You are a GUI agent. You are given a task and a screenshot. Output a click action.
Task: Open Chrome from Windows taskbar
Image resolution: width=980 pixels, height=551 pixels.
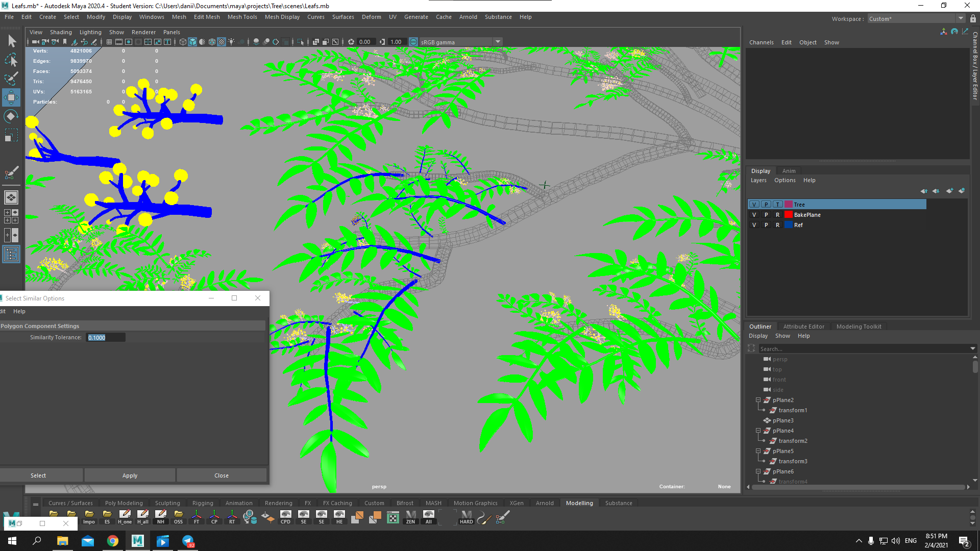(x=113, y=541)
